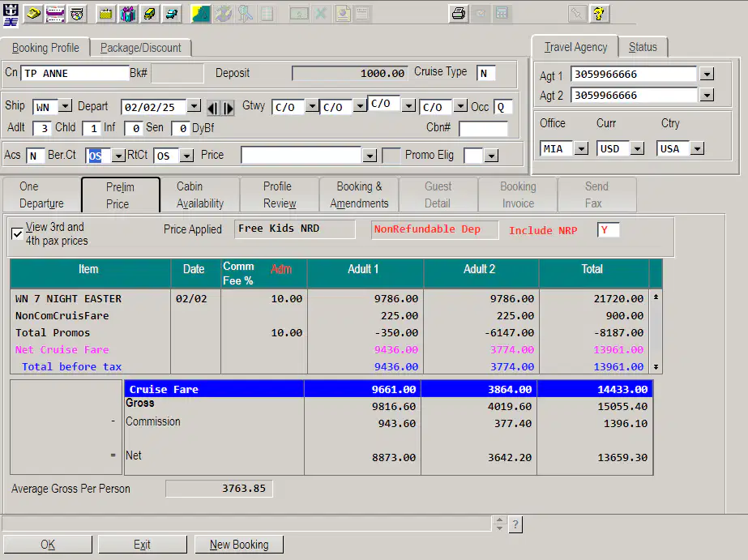This screenshot has width=748, height=560.
Task: Click the dimmed lined notes icon
Action: tap(362, 14)
